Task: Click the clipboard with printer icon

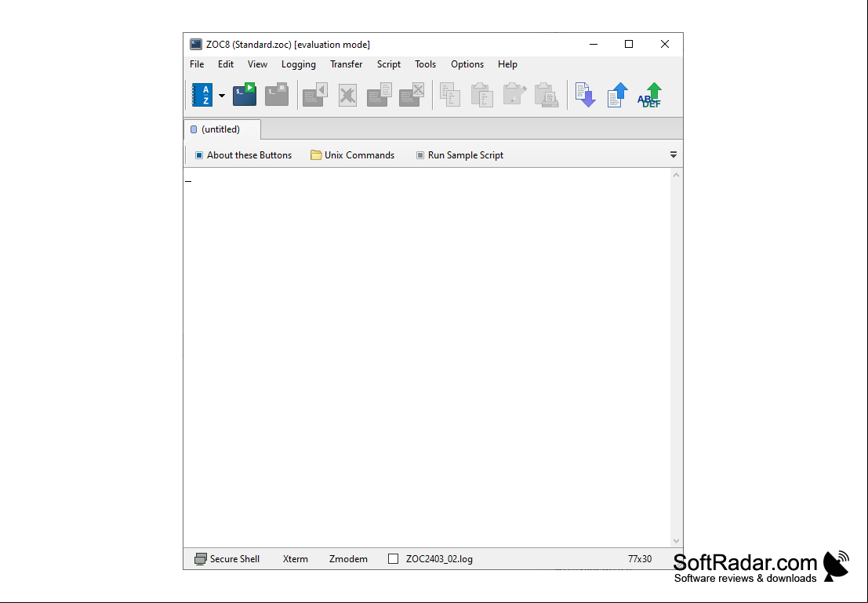Action: click(x=547, y=95)
